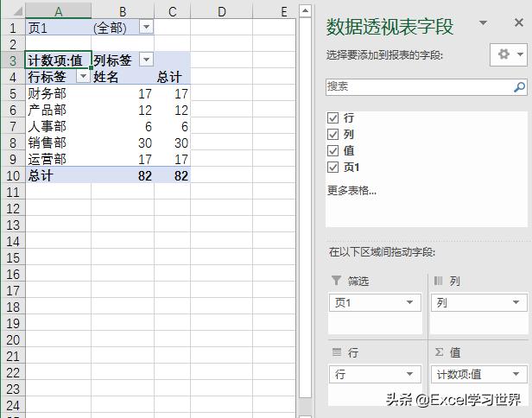Open the gear tools menu in field pane
This screenshot has height=418, width=532.
click(x=509, y=54)
